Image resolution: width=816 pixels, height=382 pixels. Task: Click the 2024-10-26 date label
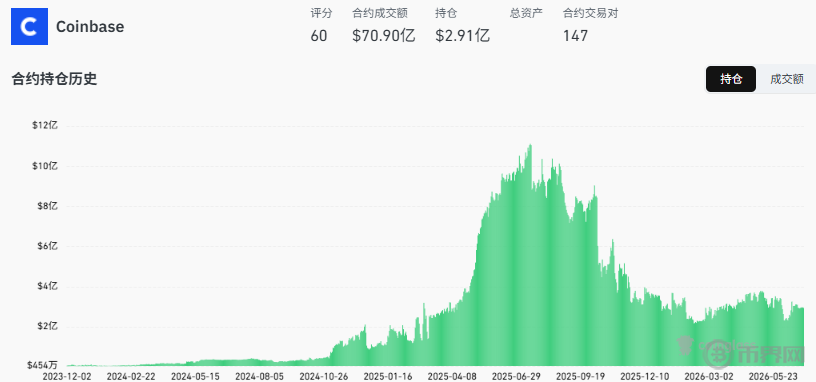click(x=324, y=376)
